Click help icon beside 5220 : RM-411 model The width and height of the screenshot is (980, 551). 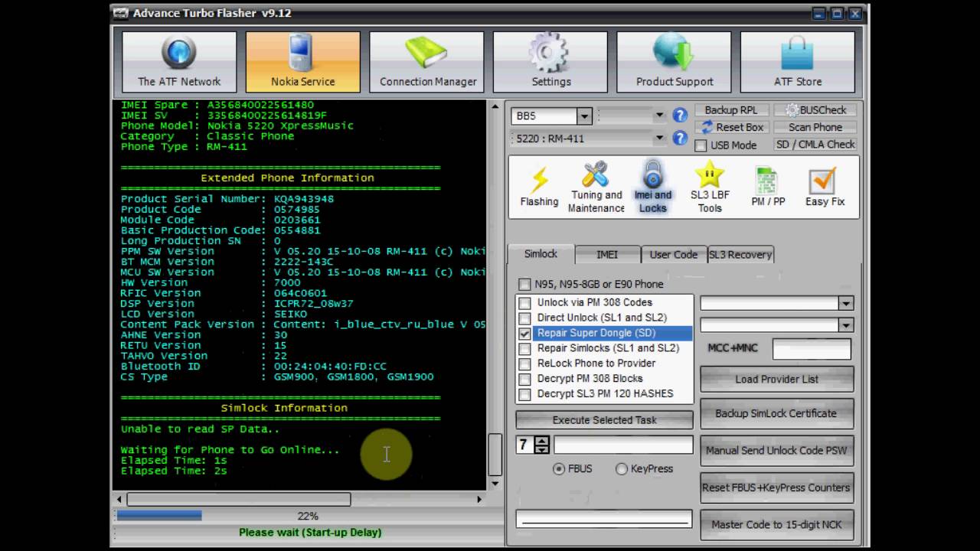pyautogui.click(x=679, y=139)
